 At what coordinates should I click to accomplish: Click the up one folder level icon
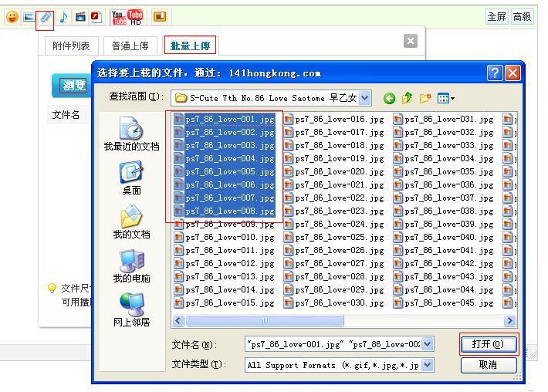click(407, 98)
